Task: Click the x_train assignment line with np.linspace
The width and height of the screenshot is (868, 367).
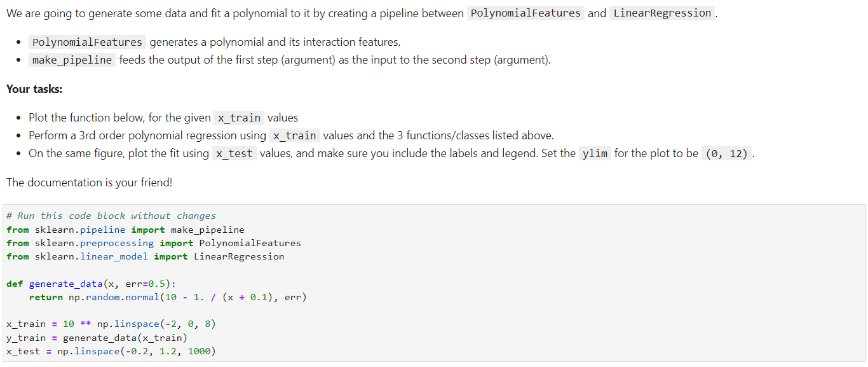Action: 111,323
